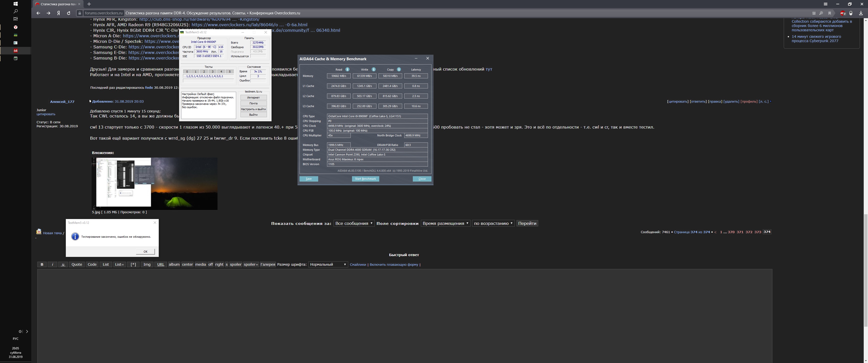Click the bookmark icon in address bar

pos(830,13)
